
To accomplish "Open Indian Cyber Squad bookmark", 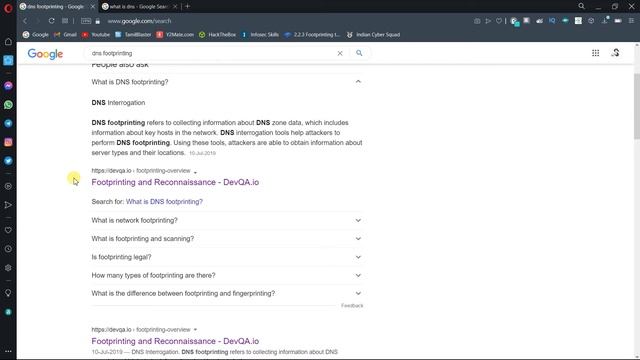I will pyautogui.click(x=373, y=35).
